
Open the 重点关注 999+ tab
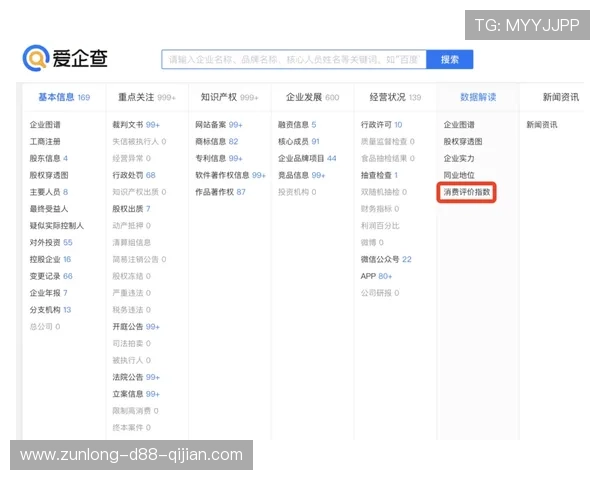147,97
